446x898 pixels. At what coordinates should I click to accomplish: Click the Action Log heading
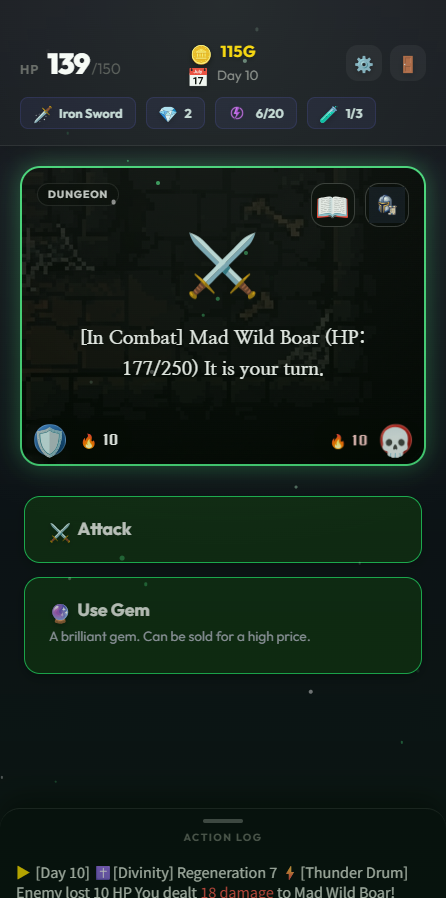pos(223,837)
